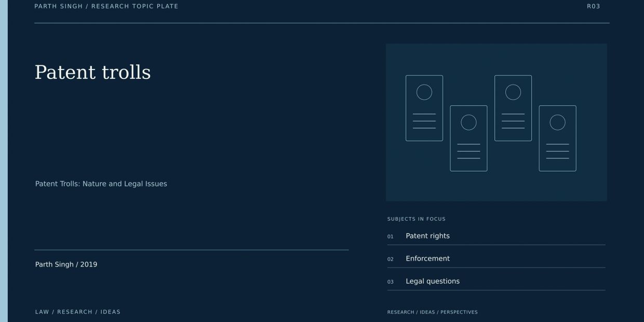
Task: Click the subtitle Patent Trolls: Nature and Legal Issues
Action: (x=101, y=184)
